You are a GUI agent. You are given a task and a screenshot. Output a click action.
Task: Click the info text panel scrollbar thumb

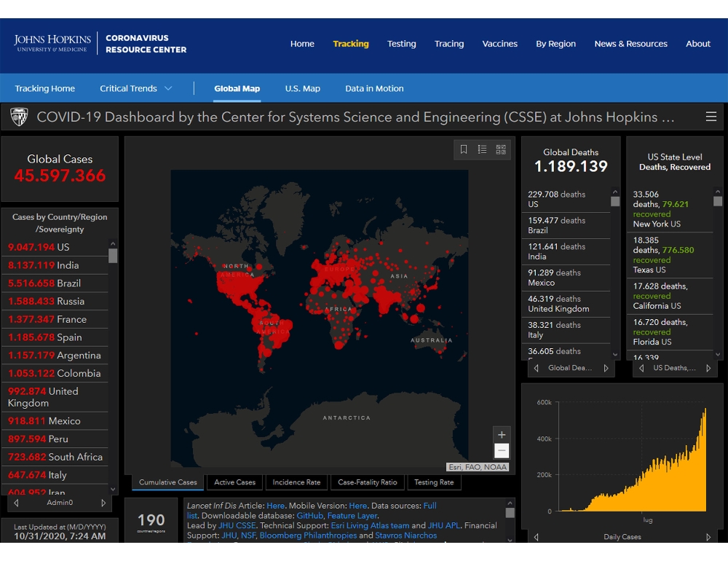510,512
